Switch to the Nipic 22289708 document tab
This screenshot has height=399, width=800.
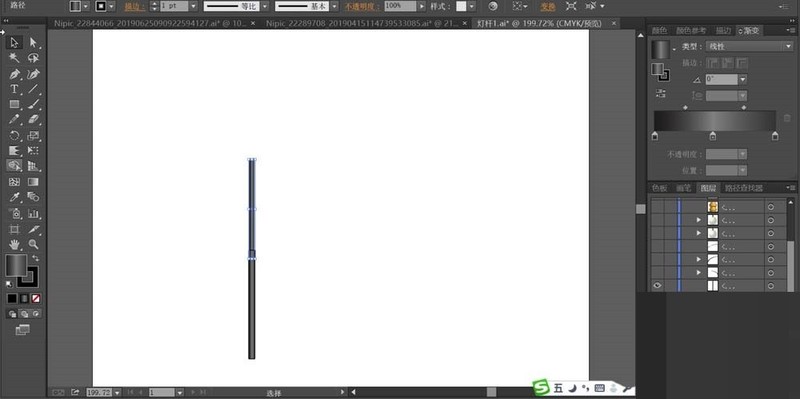[x=363, y=23]
